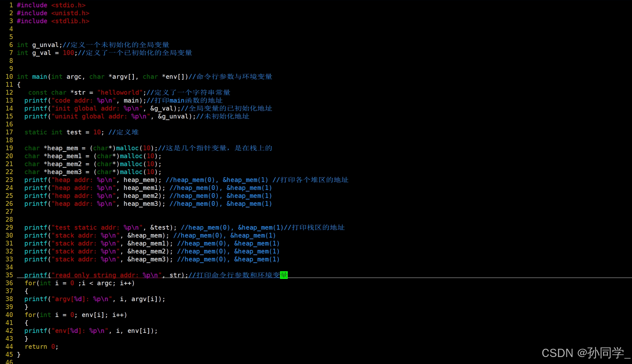This screenshot has height=364, width=632.
Task: Click the unistd.h include on line 2
Action: click(x=70, y=13)
